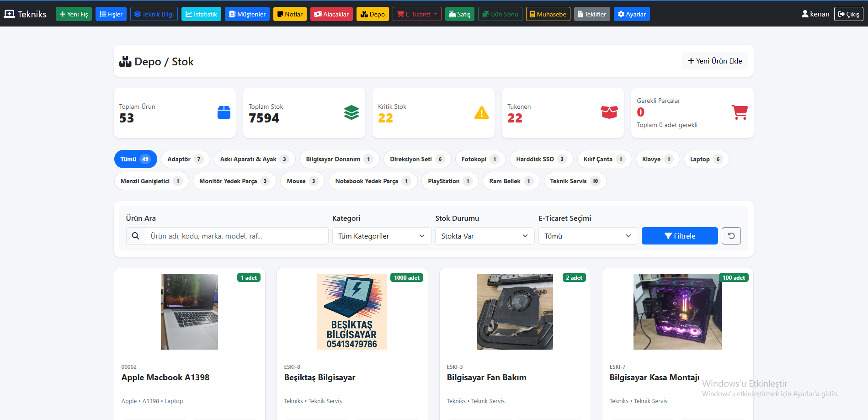Viewport: 868px width, 420px height.
Task: Click the blue box icon in Toplam Ürün
Action: coord(224,112)
